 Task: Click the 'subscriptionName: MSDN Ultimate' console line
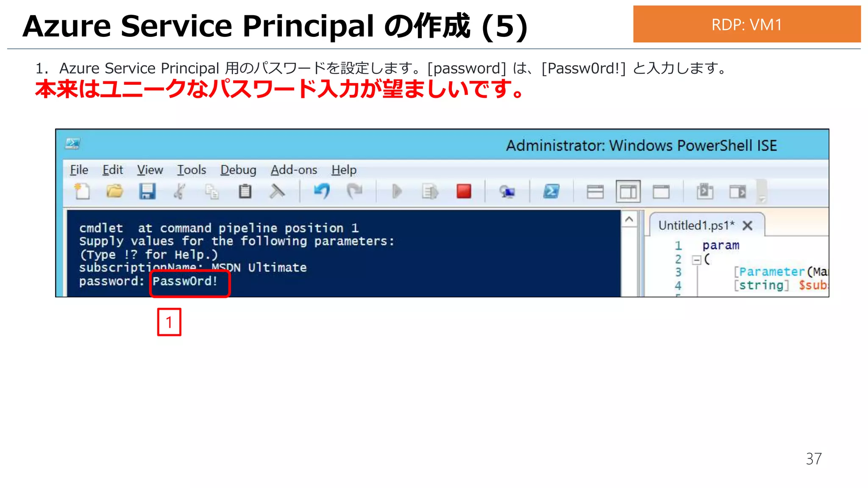point(193,268)
